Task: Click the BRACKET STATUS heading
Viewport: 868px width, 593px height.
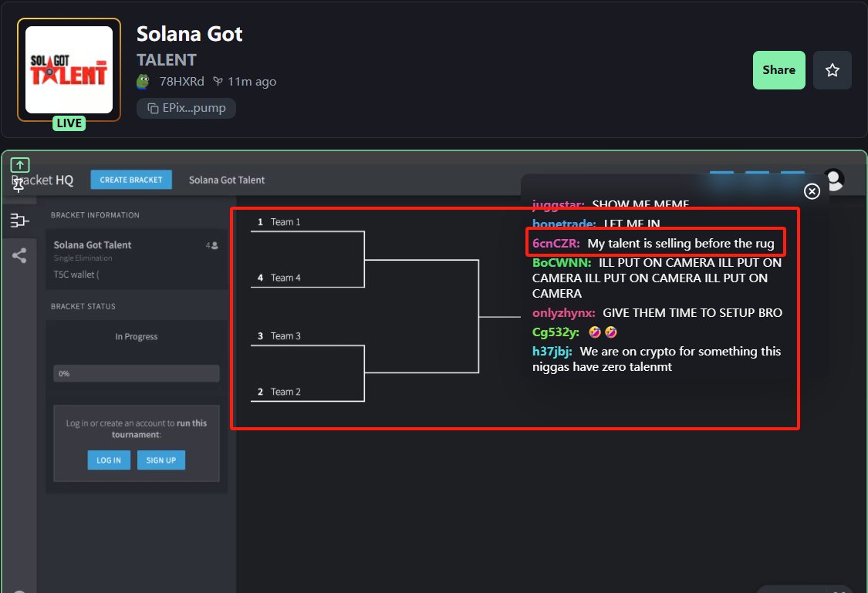Action: 83,306
